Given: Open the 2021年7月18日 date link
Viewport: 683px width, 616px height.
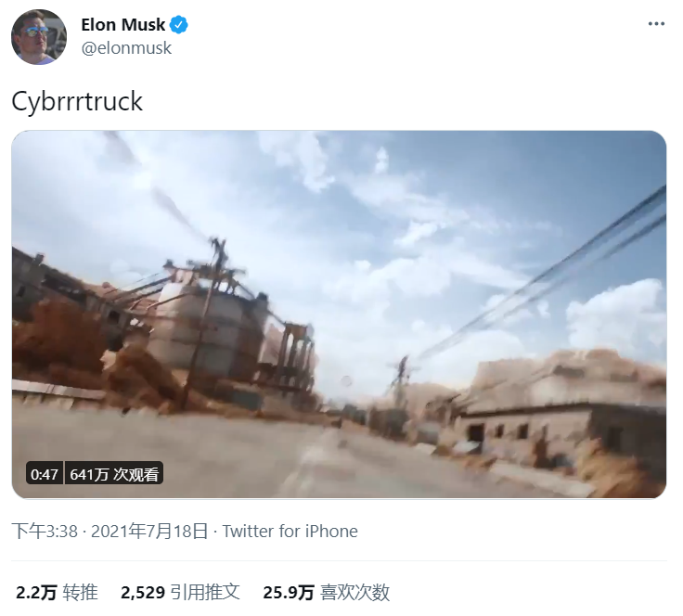Looking at the screenshot, I should (x=149, y=531).
